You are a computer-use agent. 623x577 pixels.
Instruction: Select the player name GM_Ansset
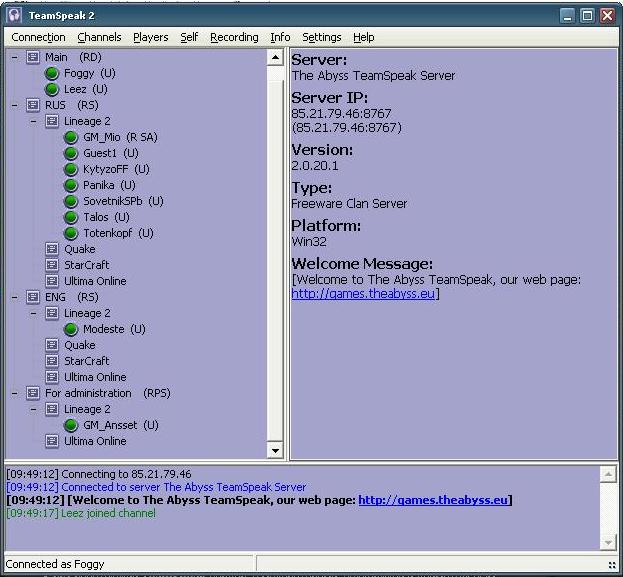(x=110, y=425)
